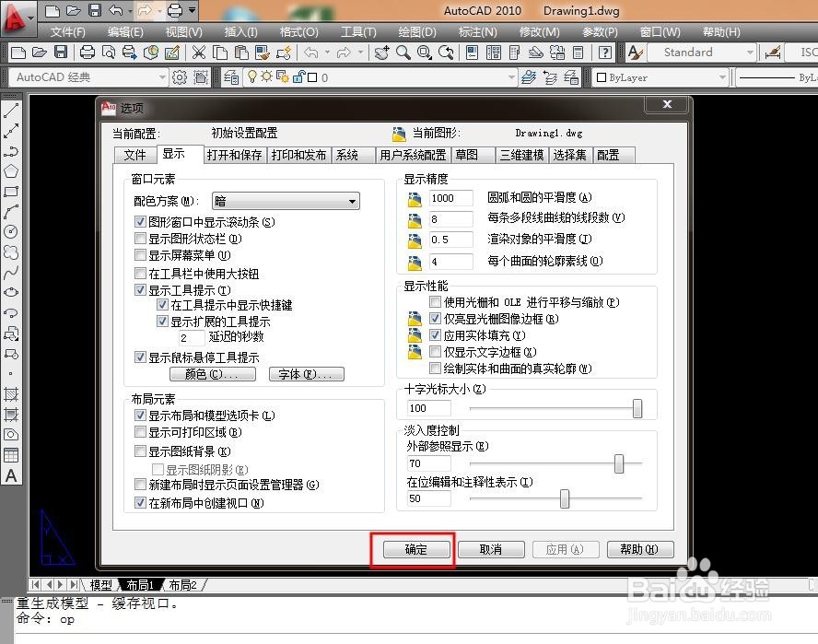Close the 选项 dialog with X
This screenshot has width=818, height=644.
(667, 104)
